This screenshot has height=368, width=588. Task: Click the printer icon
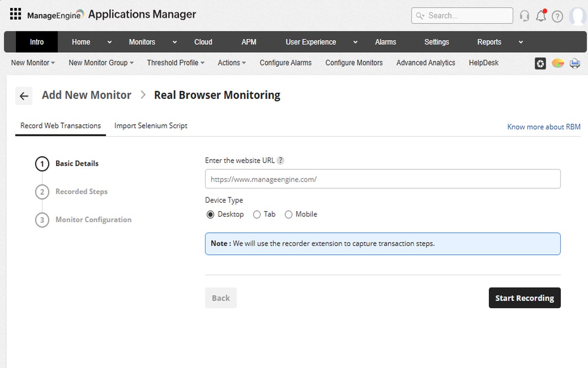tap(575, 63)
